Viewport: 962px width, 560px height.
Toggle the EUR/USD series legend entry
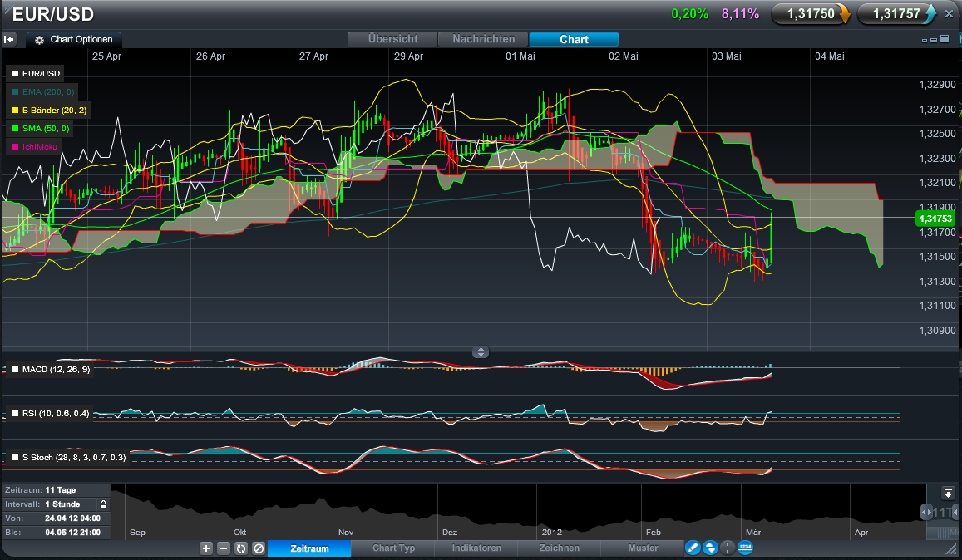[x=37, y=74]
